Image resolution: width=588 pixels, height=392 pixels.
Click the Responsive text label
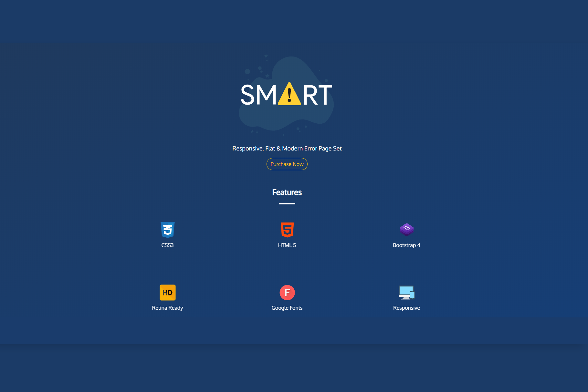point(406,308)
